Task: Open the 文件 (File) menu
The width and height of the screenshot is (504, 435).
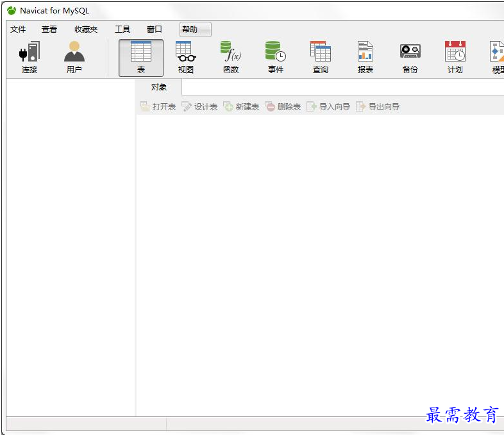Action: coord(18,29)
